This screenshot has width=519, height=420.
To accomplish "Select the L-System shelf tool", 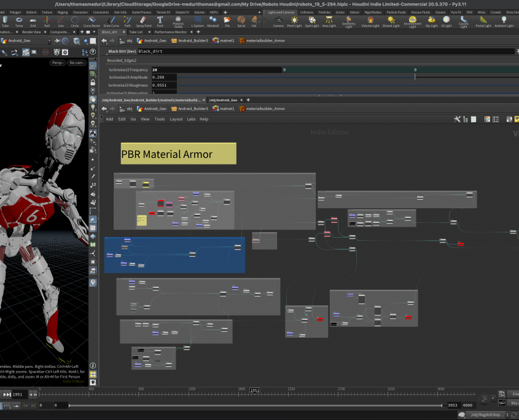I will click(197, 21).
